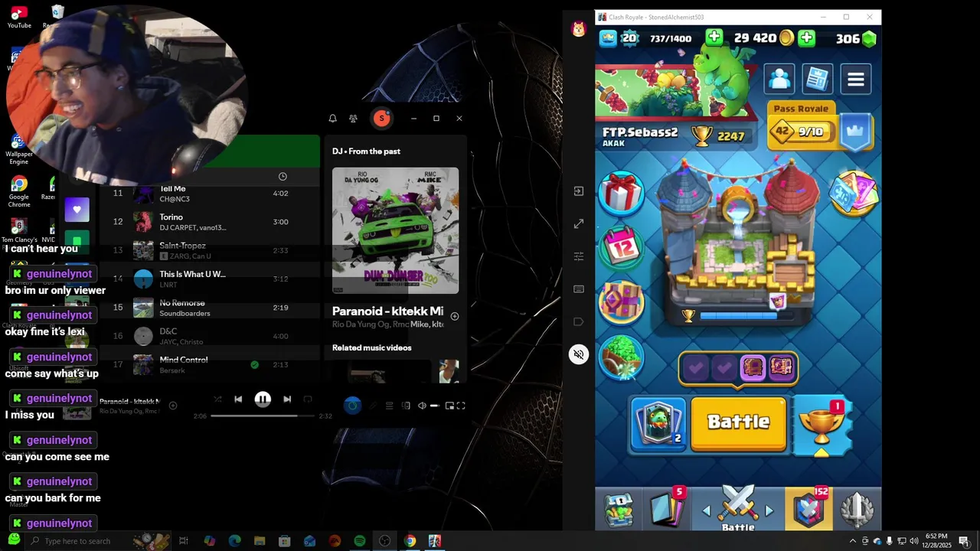
Task: Switch to the Events wreath tab
Action: click(857, 510)
